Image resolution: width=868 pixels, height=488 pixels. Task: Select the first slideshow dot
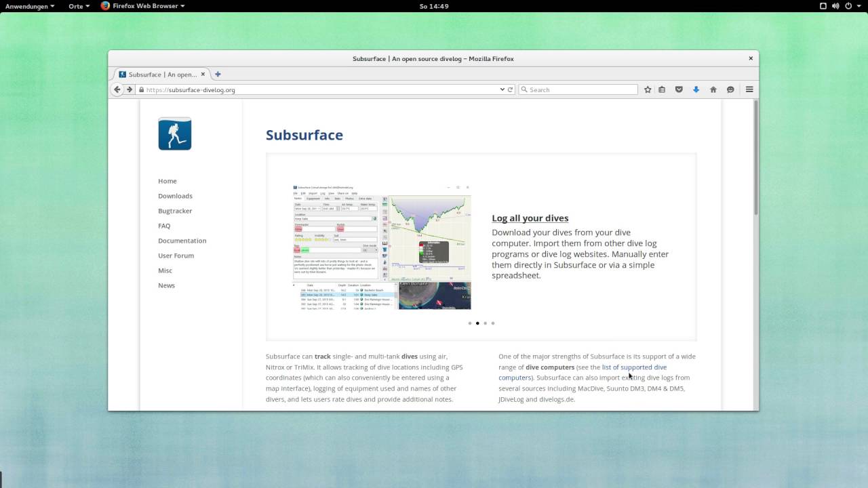pyautogui.click(x=470, y=323)
